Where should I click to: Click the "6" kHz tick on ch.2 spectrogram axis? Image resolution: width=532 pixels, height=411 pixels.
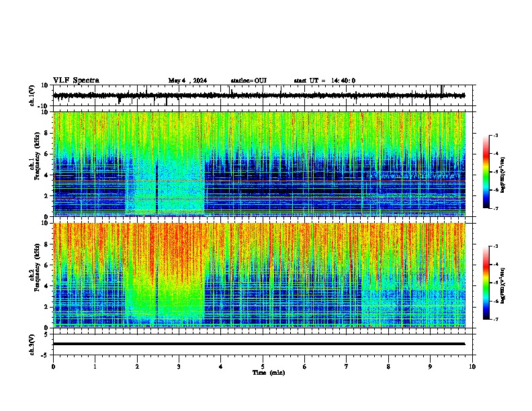[x=46, y=265]
